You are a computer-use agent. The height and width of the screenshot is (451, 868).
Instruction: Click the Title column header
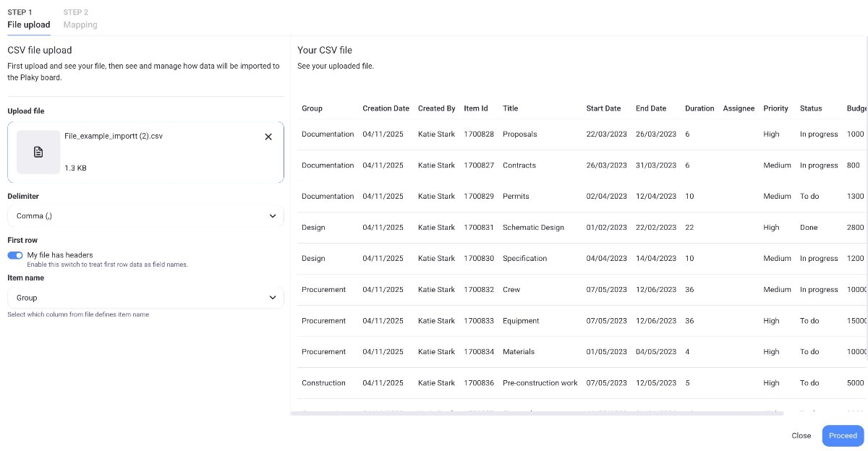click(x=510, y=108)
